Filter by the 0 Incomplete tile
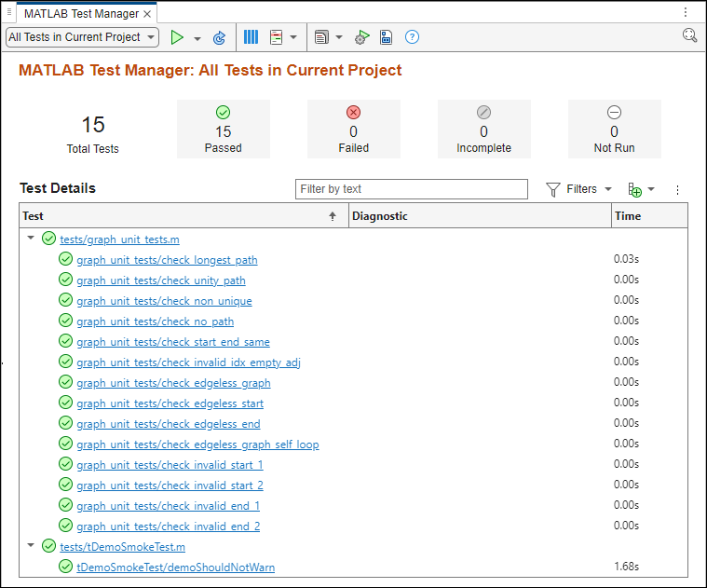The image size is (707, 588). [x=483, y=129]
